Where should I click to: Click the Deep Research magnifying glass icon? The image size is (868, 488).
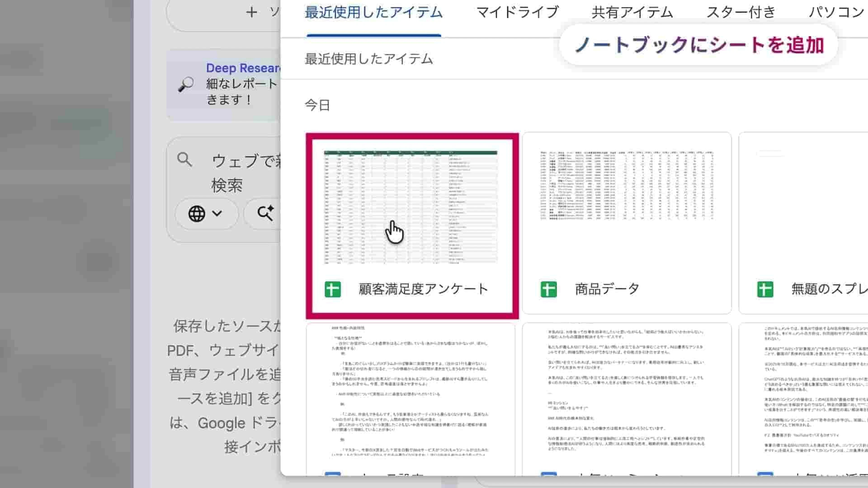(x=186, y=84)
